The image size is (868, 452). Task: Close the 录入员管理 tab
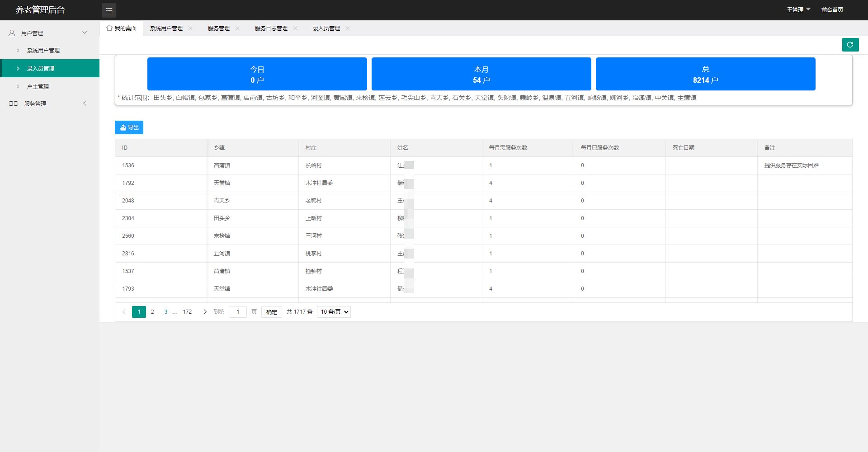[348, 28]
